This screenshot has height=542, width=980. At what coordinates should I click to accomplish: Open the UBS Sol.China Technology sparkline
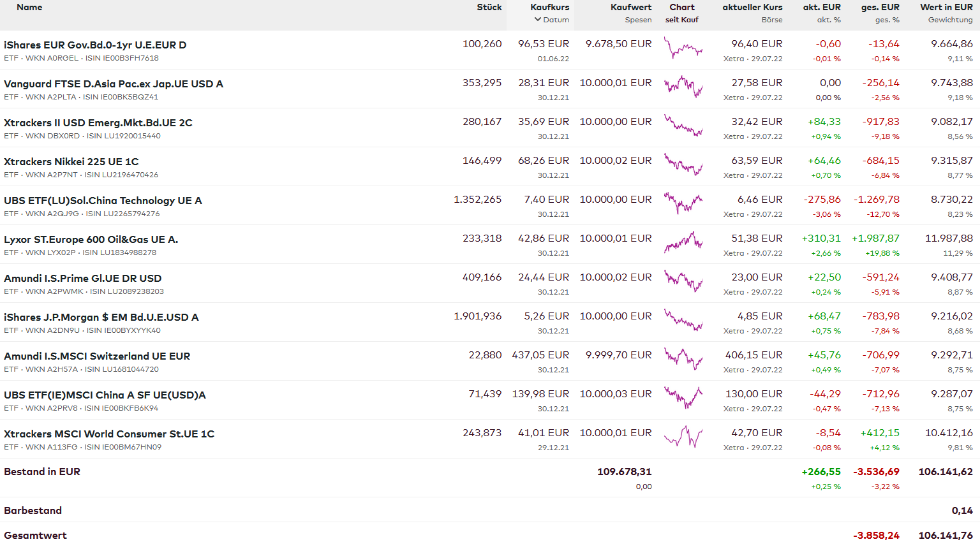(x=683, y=204)
